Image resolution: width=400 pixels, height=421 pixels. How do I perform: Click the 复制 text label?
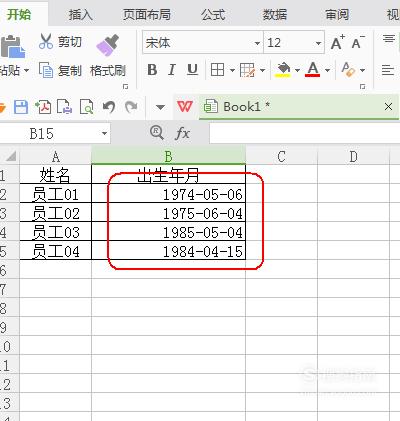tap(70, 70)
